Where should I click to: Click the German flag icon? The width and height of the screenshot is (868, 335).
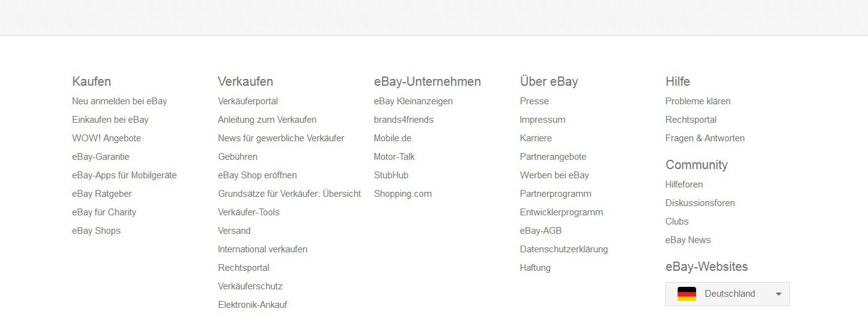click(x=686, y=294)
